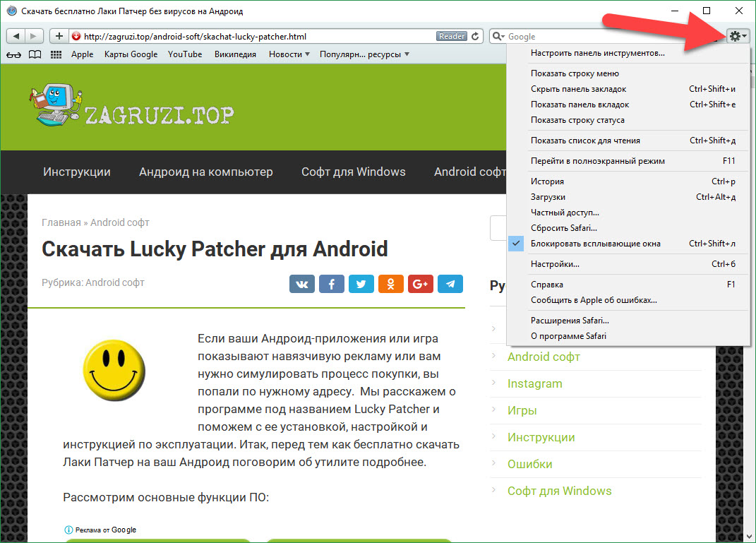This screenshot has height=543, width=756.
Task: Click the add bookmark plus button
Action: click(59, 36)
